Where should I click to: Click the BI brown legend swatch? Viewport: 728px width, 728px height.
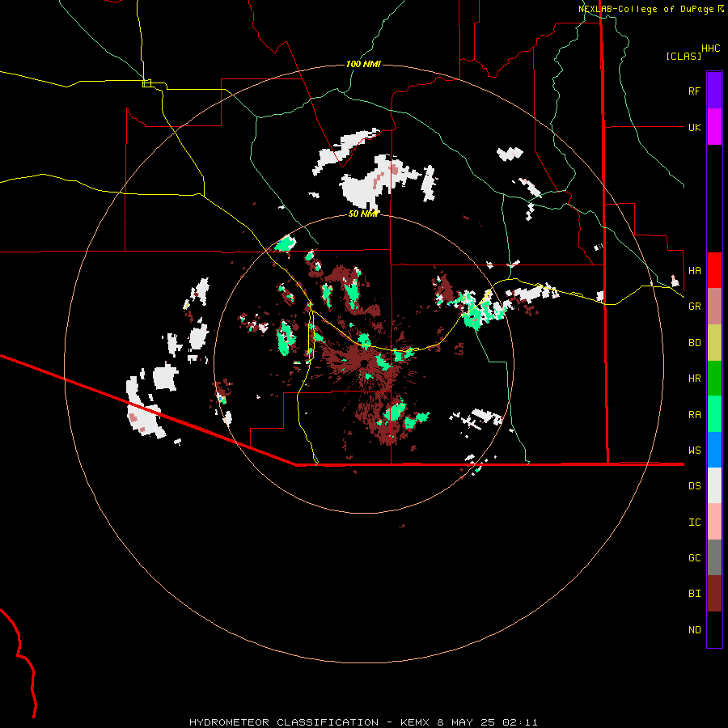point(714,594)
